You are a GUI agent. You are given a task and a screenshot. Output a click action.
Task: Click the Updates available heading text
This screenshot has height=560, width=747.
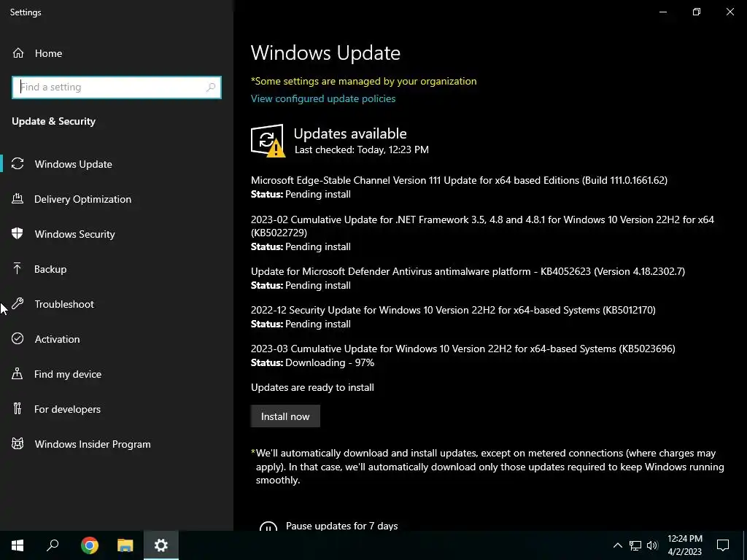click(x=350, y=133)
